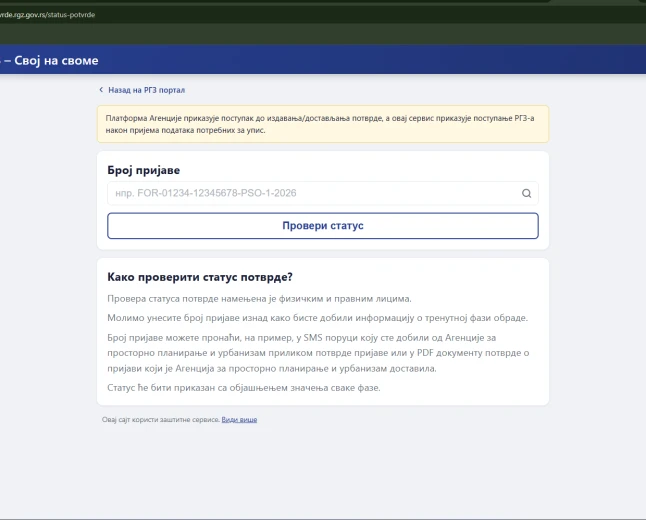Click the text Провера статуса потврде намењена је

tap(192, 299)
